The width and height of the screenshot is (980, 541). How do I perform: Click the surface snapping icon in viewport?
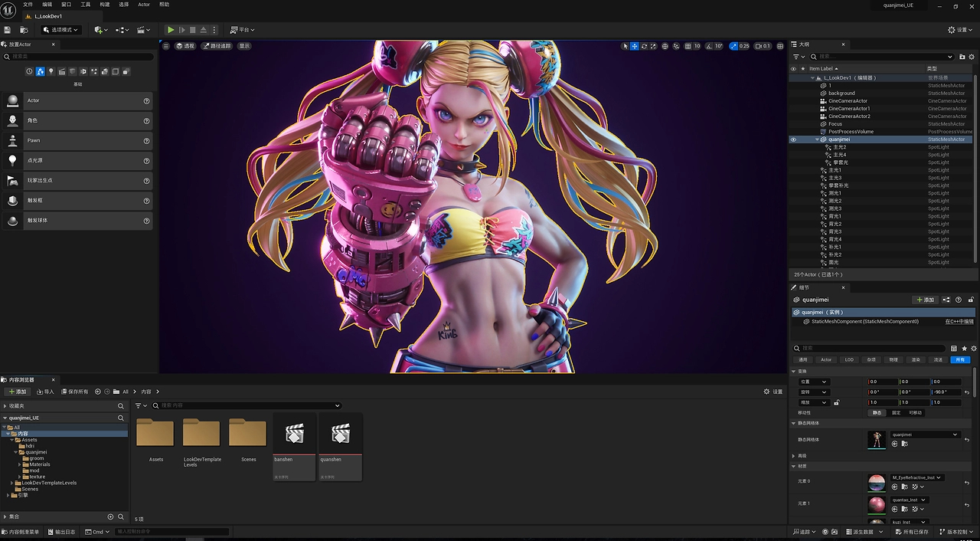676,46
